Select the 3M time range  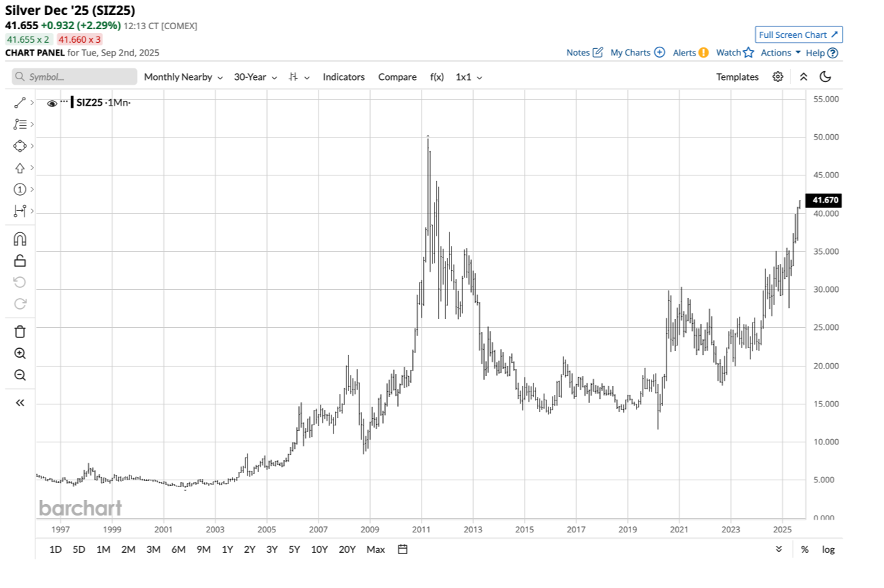[x=153, y=549]
